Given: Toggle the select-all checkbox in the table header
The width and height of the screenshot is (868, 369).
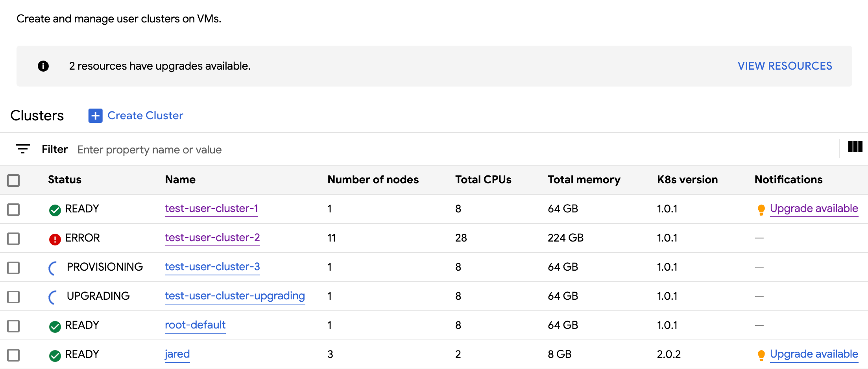Looking at the screenshot, I should tap(13, 180).
